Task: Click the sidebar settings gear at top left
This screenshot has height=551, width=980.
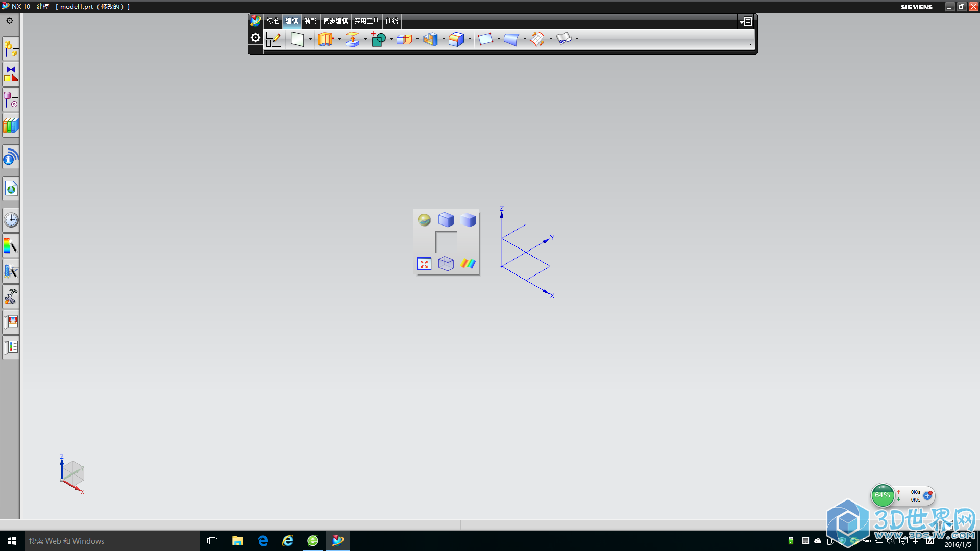Action: (x=10, y=21)
